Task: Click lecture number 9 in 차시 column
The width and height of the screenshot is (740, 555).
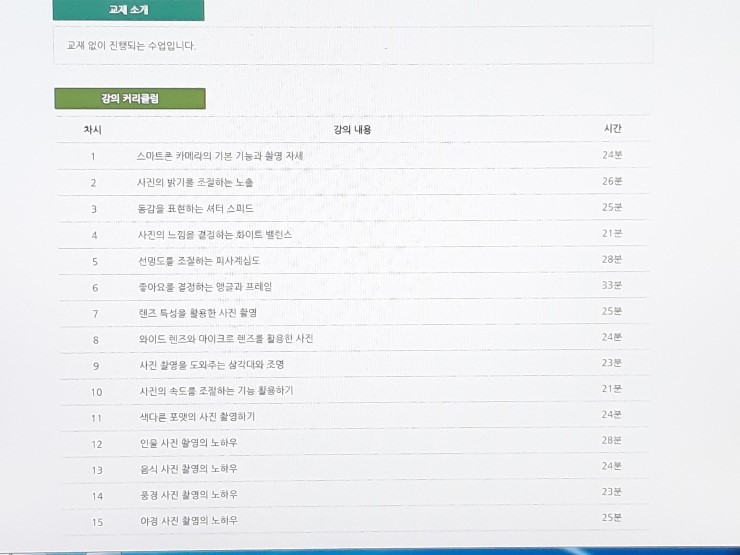Action: pyautogui.click(x=96, y=366)
